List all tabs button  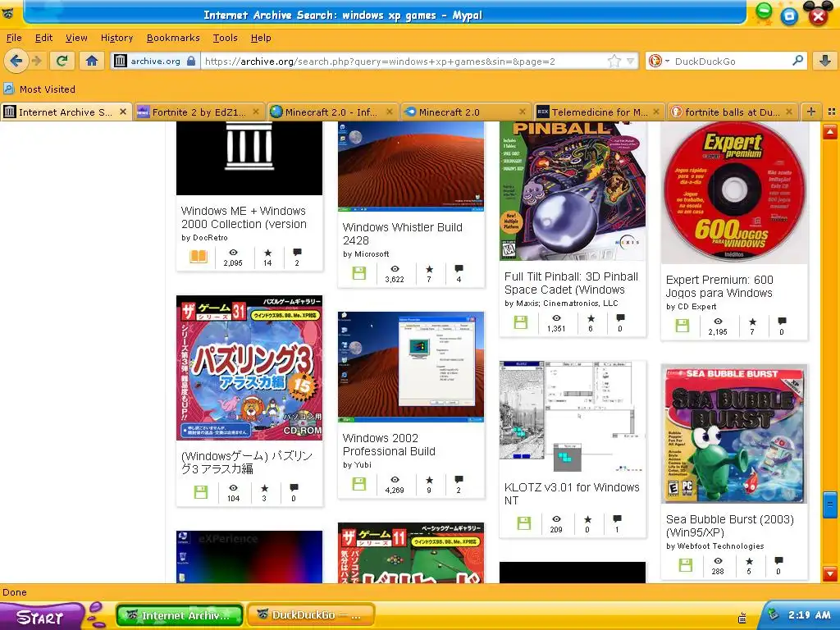click(x=832, y=112)
